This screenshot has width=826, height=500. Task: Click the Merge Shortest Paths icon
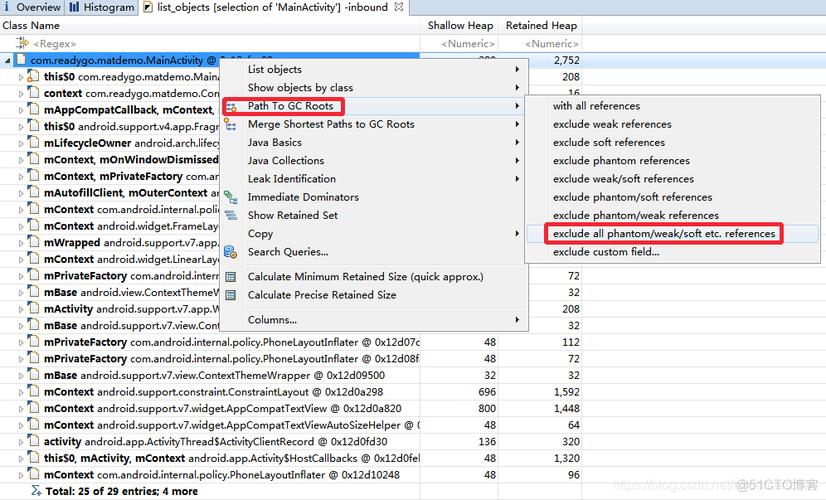coord(231,125)
